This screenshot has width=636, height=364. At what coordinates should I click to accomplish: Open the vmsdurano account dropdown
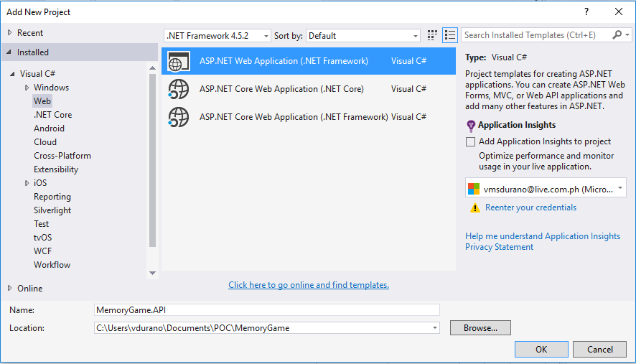click(x=546, y=188)
